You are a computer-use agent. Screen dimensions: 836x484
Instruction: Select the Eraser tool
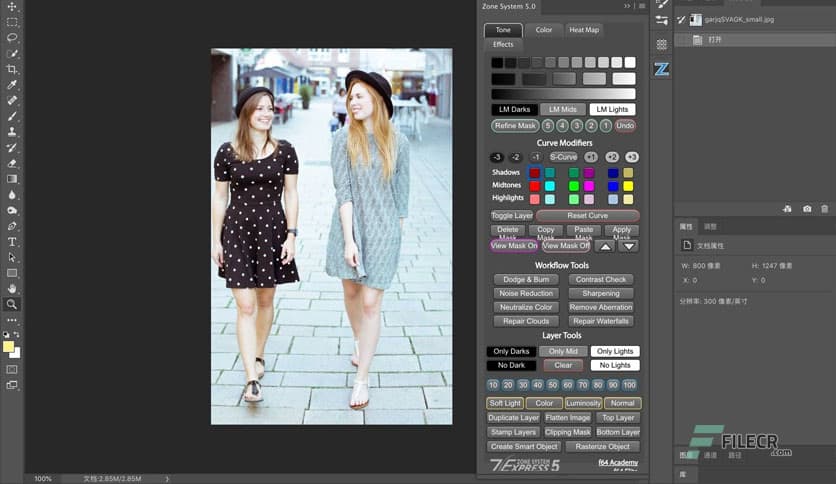point(12,163)
